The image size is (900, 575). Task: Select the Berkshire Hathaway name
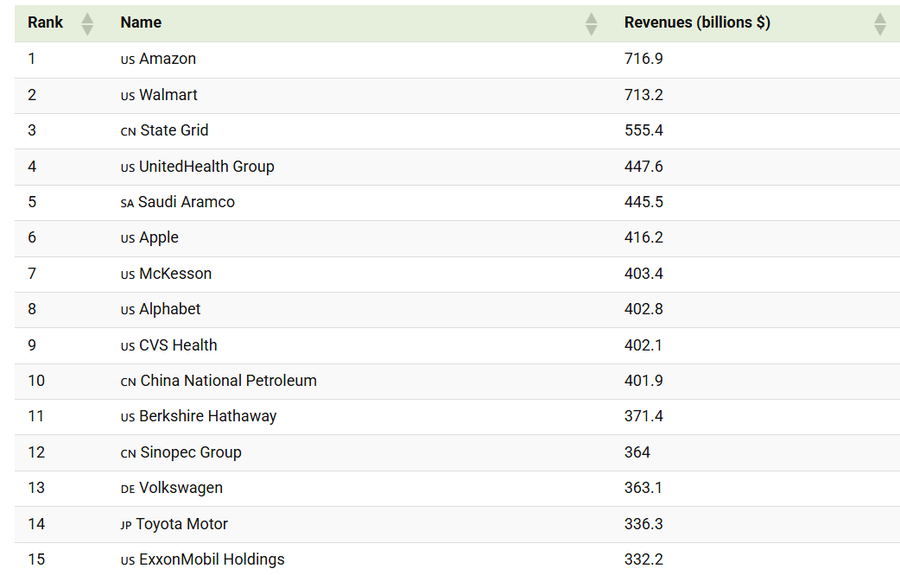(x=208, y=416)
